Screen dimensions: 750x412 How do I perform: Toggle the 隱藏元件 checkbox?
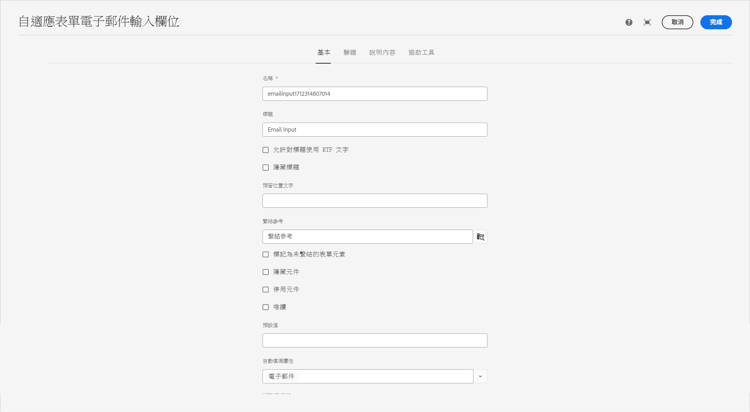[x=265, y=272]
